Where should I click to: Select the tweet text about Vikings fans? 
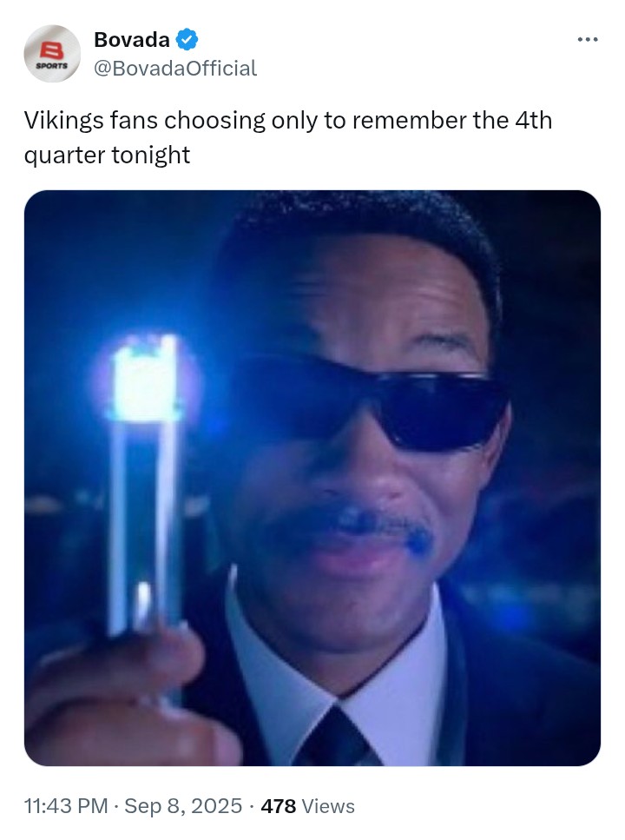pos(287,137)
